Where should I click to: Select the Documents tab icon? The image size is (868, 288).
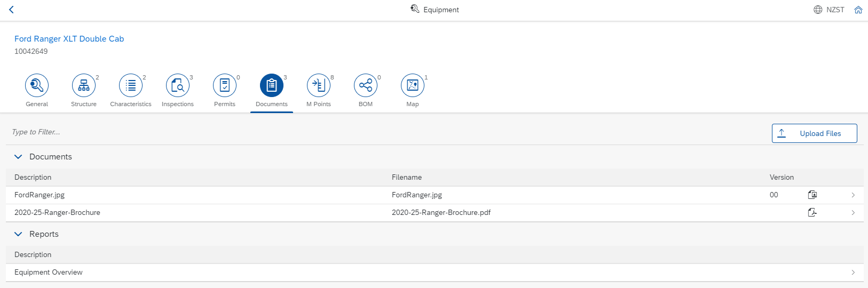point(272,85)
